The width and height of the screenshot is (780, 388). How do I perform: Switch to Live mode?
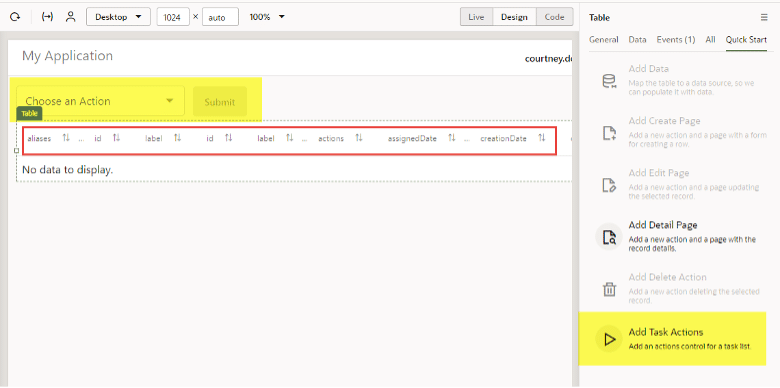tap(476, 17)
